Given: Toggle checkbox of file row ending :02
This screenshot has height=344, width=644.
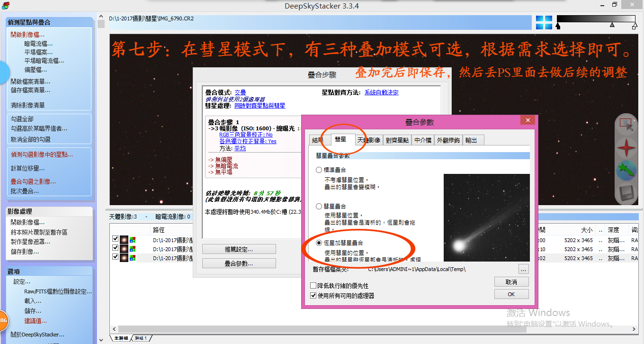Looking at the screenshot, I should [x=115, y=257].
